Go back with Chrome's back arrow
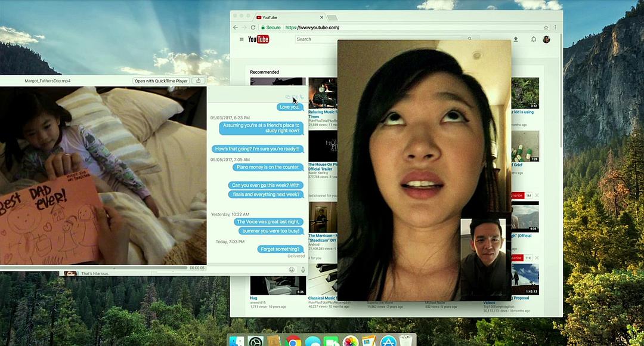This screenshot has height=346, width=644. (236, 27)
